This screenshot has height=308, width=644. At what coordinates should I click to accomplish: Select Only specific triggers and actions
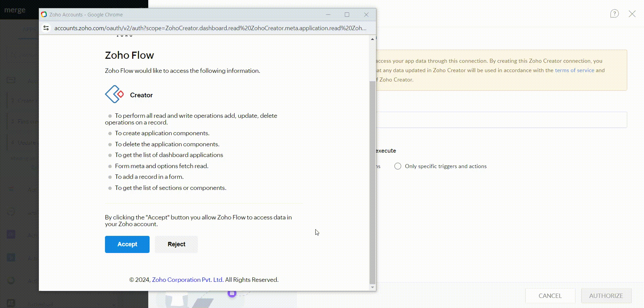398,166
